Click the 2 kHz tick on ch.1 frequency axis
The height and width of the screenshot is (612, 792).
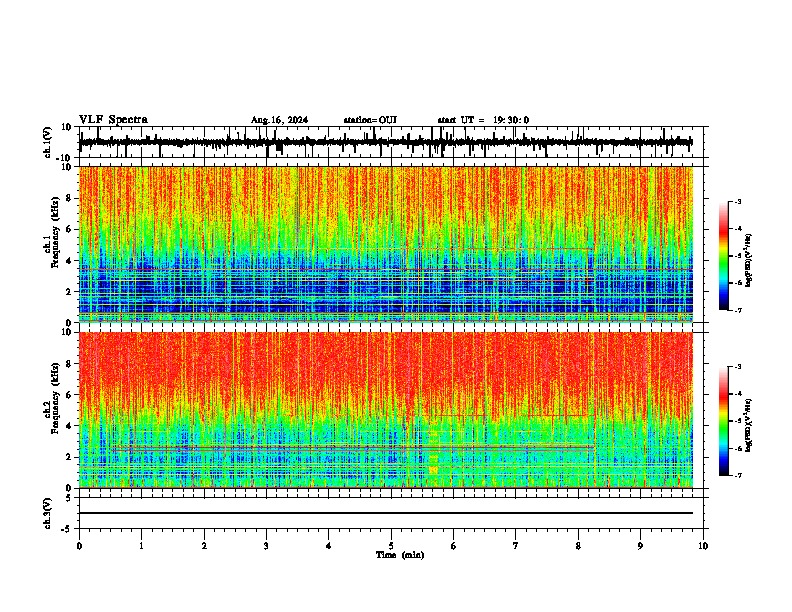[x=69, y=292]
